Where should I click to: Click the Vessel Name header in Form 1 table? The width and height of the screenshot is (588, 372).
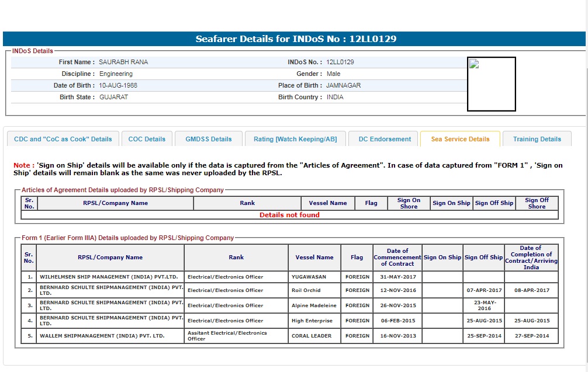pos(314,258)
